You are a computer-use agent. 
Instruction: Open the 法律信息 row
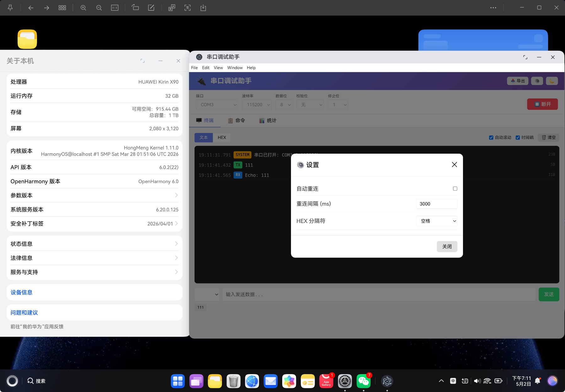pos(94,258)
